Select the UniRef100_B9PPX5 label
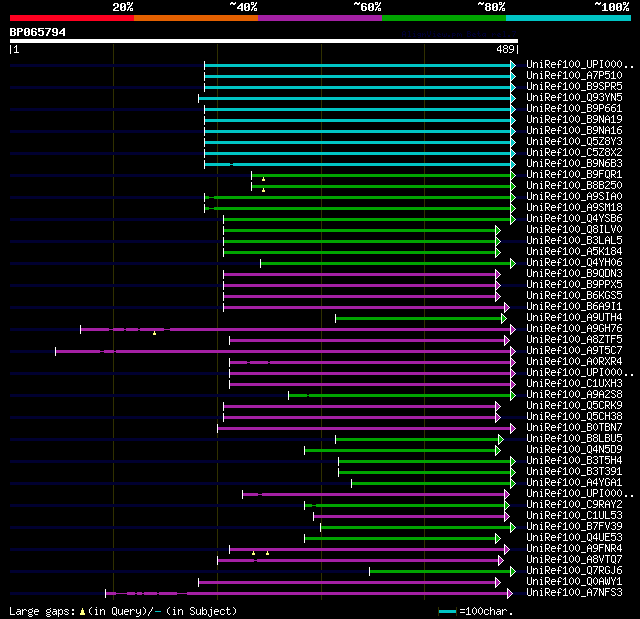Screen dimensions: 640x619 (574, 285)
